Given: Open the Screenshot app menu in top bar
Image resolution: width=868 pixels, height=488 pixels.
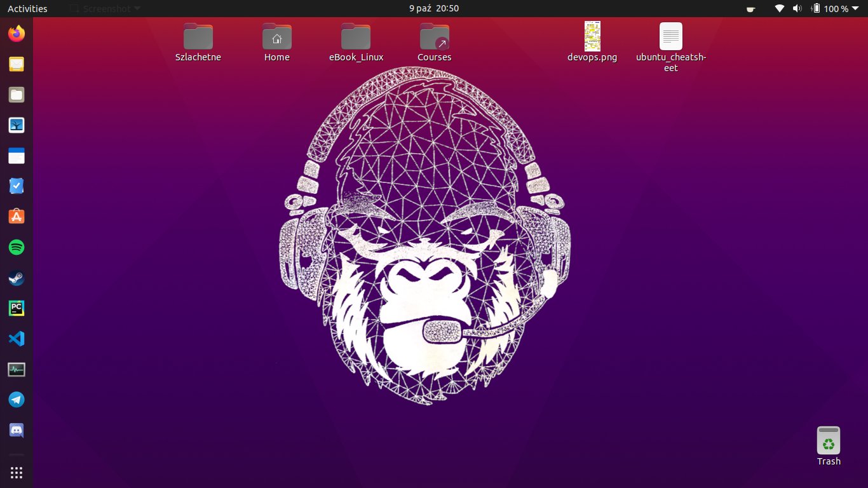Looking at the screenshot, I should point(105,9).
